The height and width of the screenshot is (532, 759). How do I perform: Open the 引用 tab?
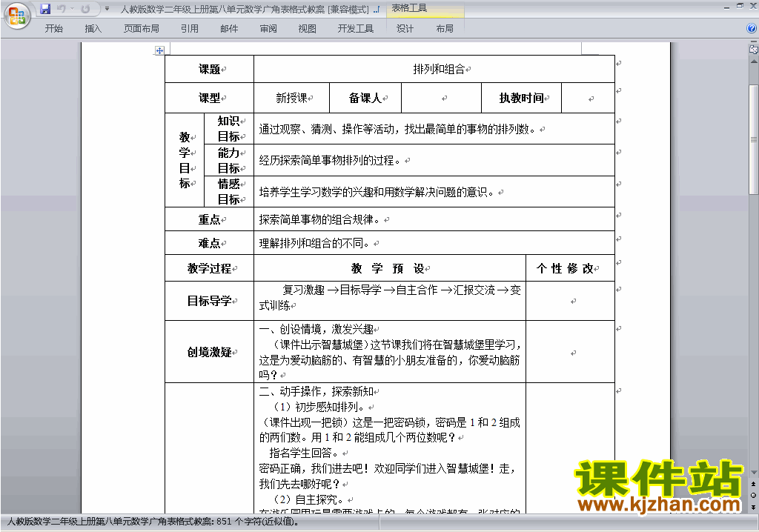tap(190, 29)
